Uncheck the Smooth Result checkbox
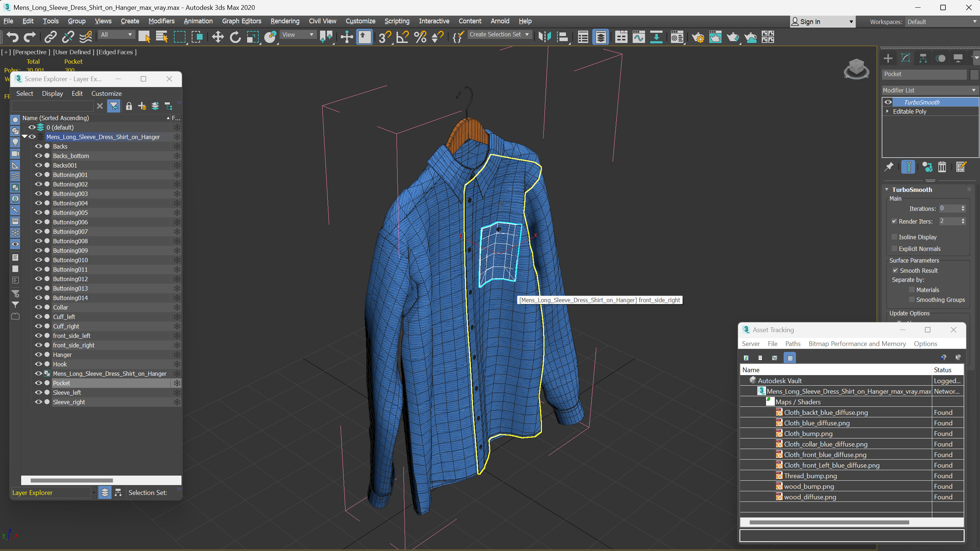The image size is (980, 551). [895, 270]
